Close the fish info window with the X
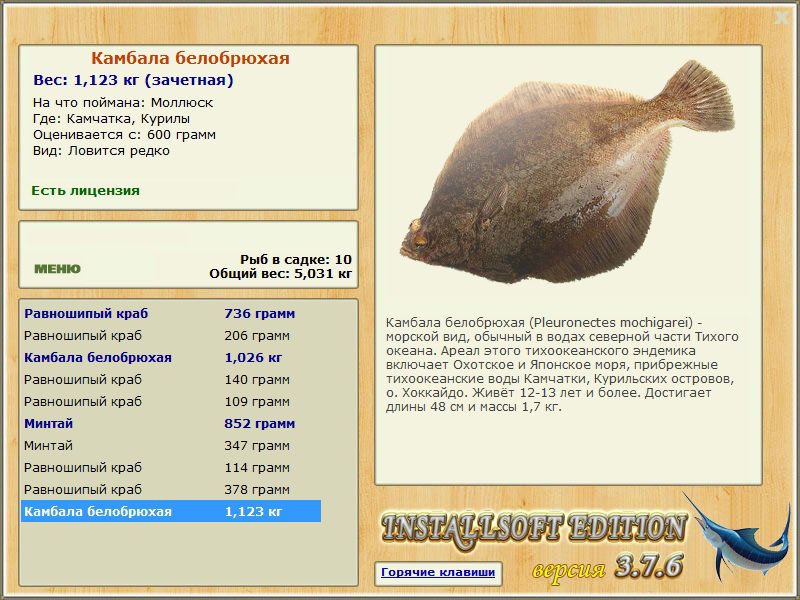 [x=781, y=17]
